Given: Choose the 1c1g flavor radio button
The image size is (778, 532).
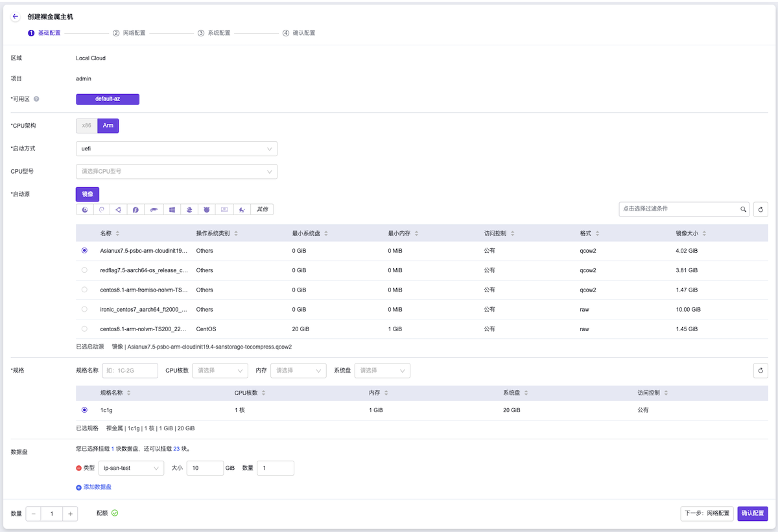Looking at the screenshot, I should 84,410.
